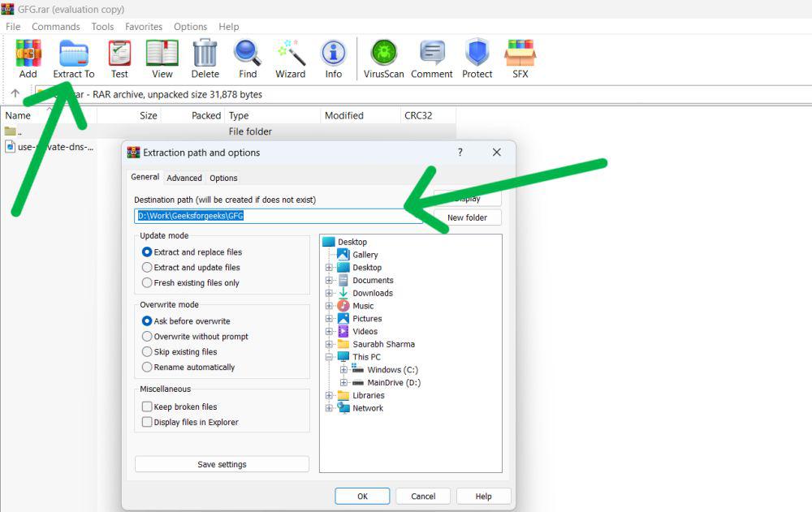The image size is (812, 512).
Task: Select Gallery in folder tree
Action: pyautogui.click(x=365, y=255)
